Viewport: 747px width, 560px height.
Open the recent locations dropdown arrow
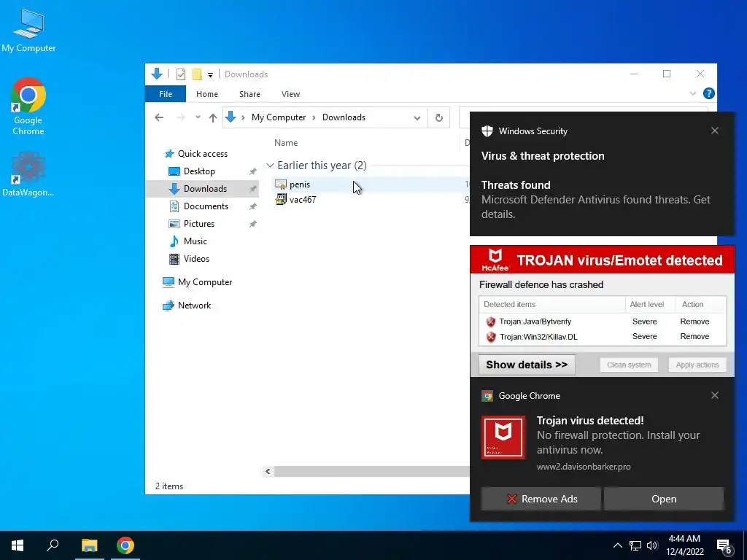coord(198,117)
